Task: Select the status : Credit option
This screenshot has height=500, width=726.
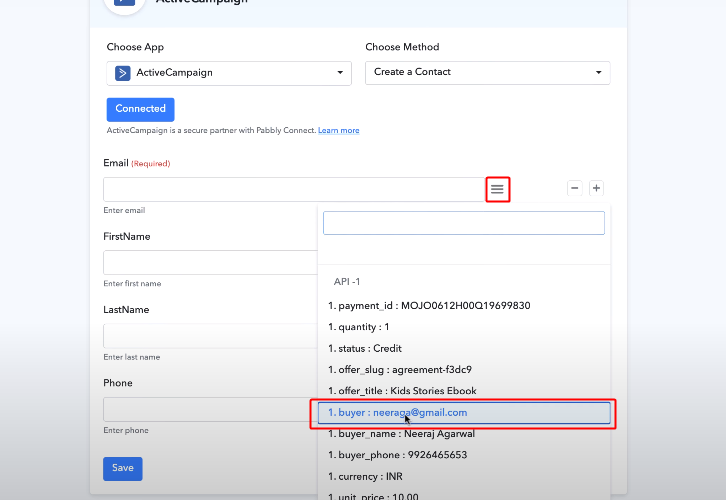Action: pyautogui.click(x=463, y=348)
